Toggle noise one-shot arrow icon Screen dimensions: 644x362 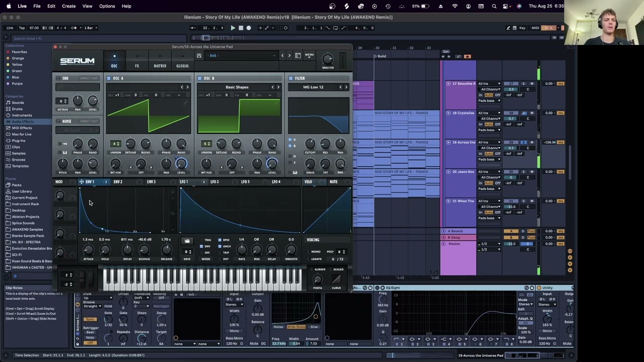(65, 143)
